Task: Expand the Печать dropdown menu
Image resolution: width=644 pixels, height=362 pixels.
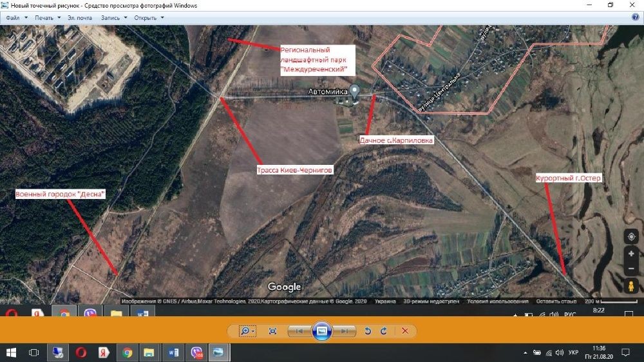Action: click(x=48, y=17)
